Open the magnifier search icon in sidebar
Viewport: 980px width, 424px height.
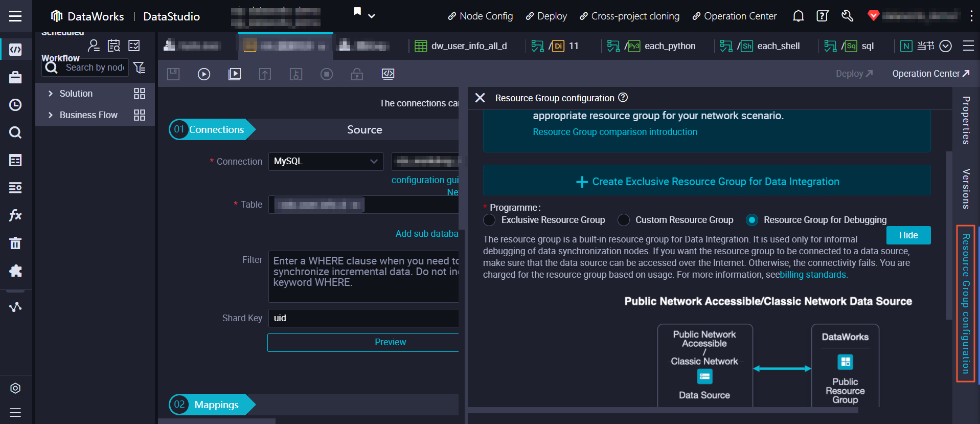click(x=15, y=132)
